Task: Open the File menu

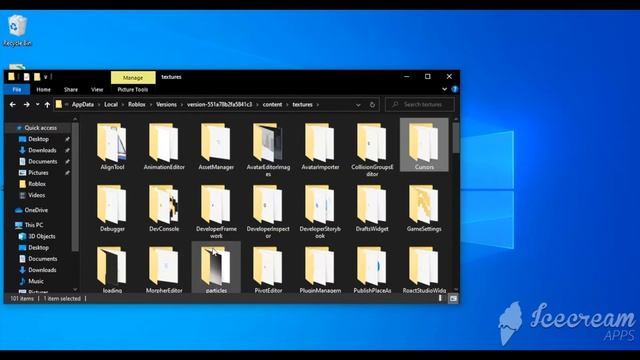Action: [x=17, y=89]
